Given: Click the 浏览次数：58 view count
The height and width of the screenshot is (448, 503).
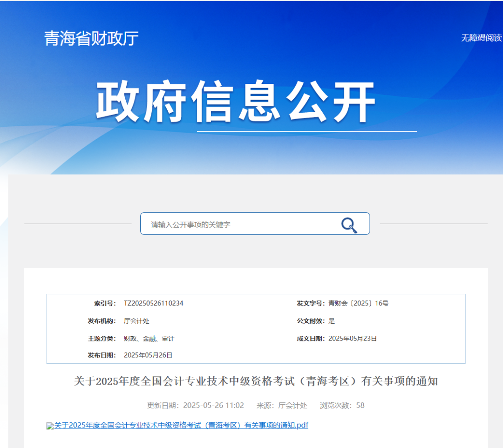Looking at the screenshot, I should [342, 405].
